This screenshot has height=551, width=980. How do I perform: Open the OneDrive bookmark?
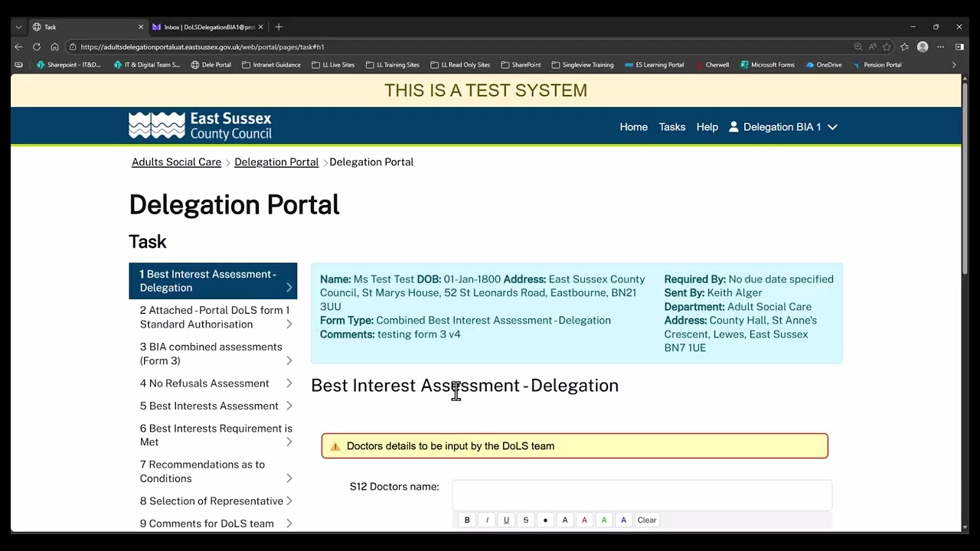(x=824, y=65)
